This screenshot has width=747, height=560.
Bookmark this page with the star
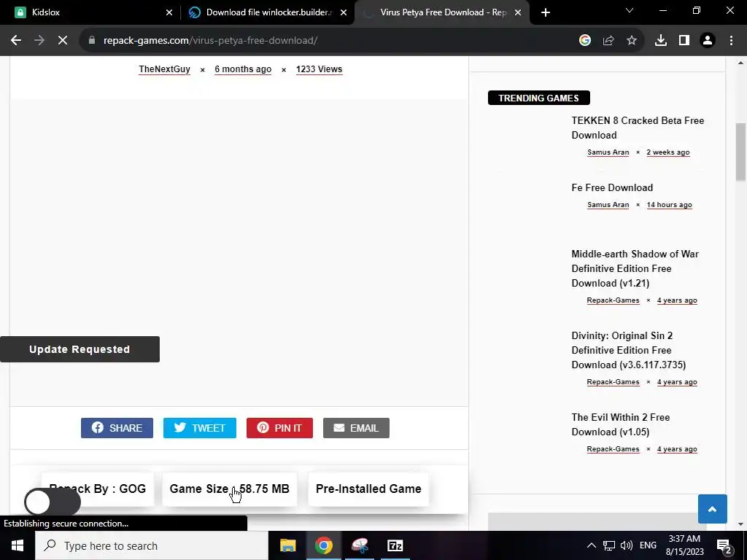tap(632, 41)
